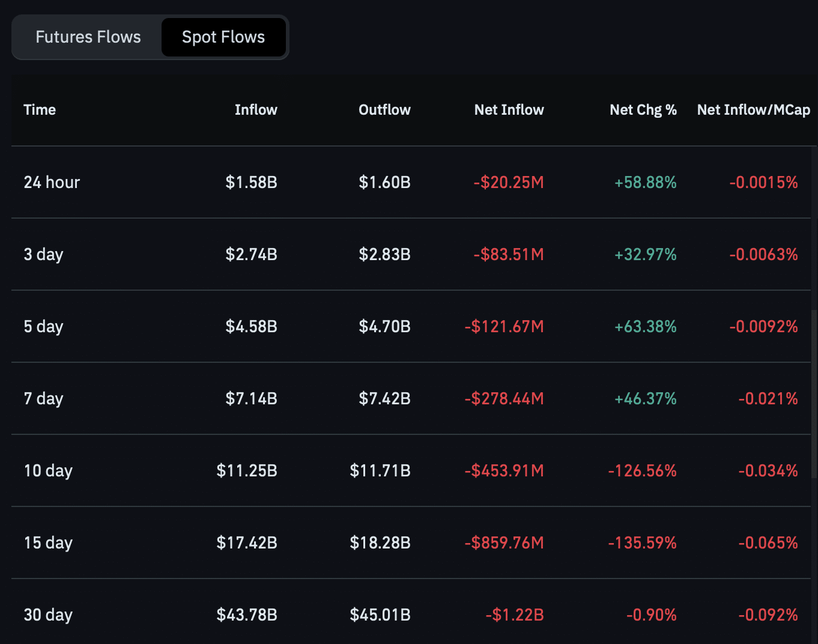
Task: Select the 3 day row label
Action: pyautogui.click(x=43, y=254)
